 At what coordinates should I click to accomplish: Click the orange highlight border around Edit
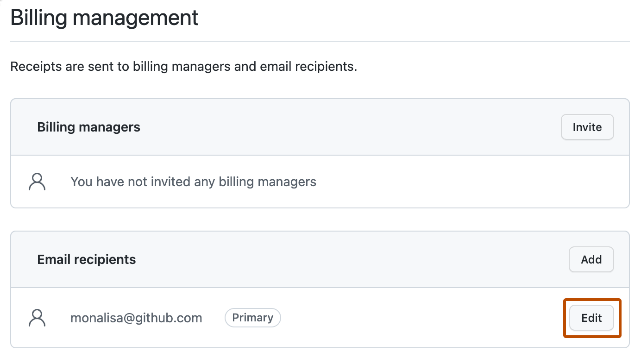565,318
